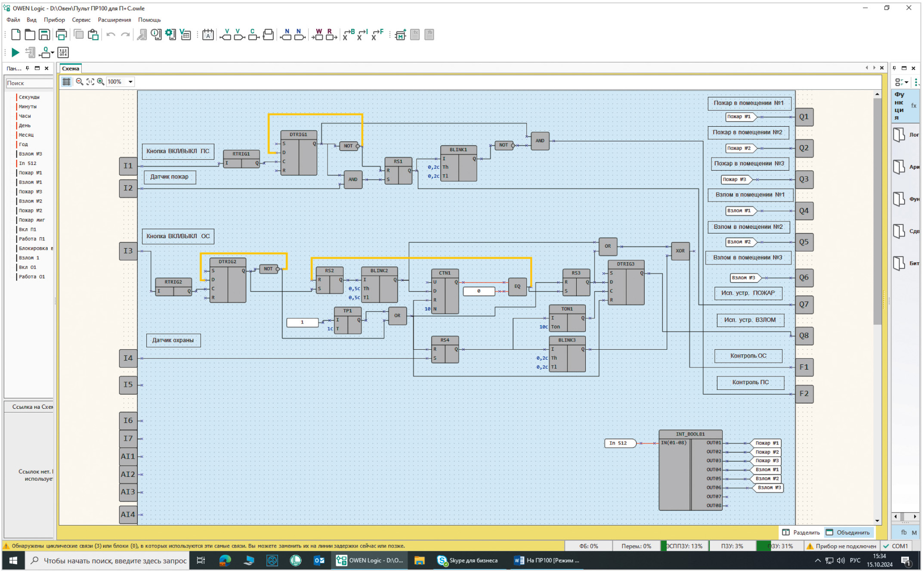924x572 pixels.
Task: Toggle grid display on schema
Action: (66, 81)
